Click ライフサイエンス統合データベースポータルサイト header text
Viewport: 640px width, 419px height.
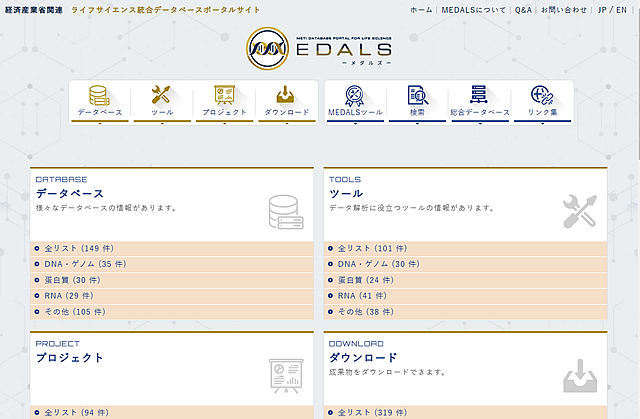[166, 10]
